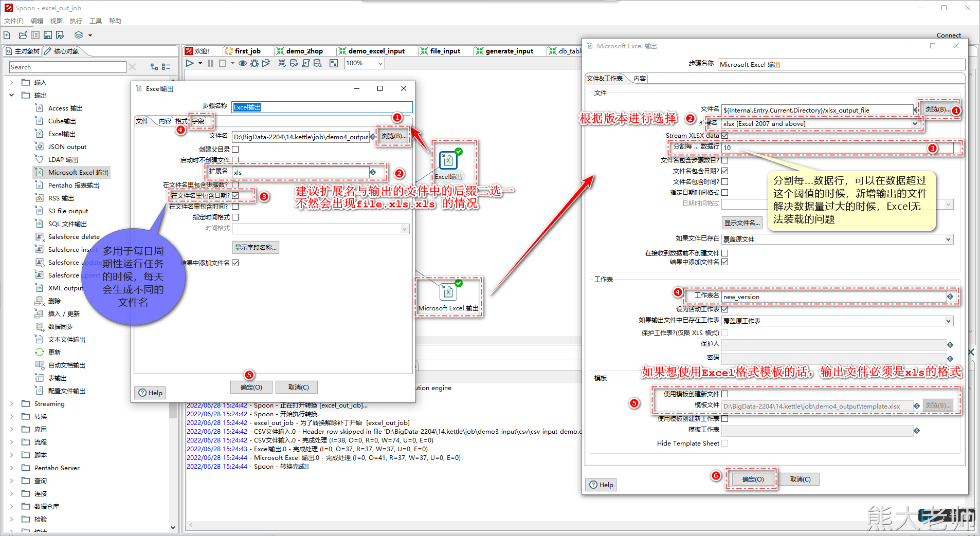980x536 pixels.
Task: Toggle 设为活动工作表 checkbox
Action: (725, 309)
